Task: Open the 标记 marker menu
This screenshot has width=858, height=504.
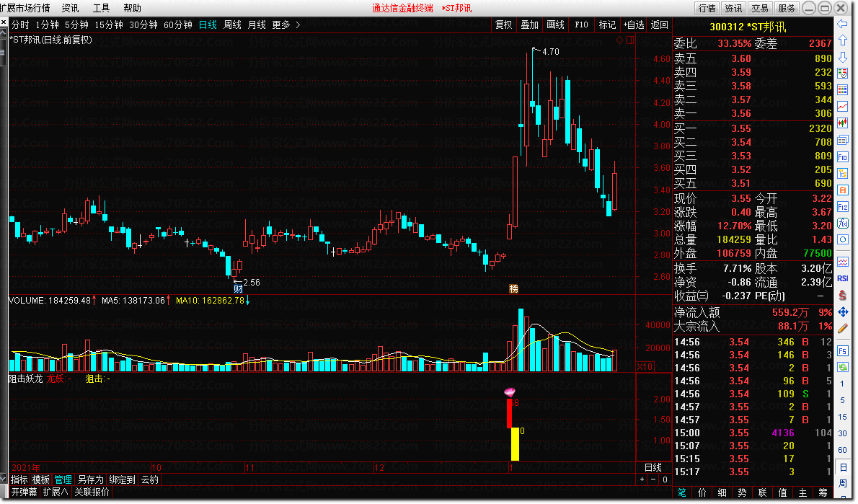Action: coord(607,25)
